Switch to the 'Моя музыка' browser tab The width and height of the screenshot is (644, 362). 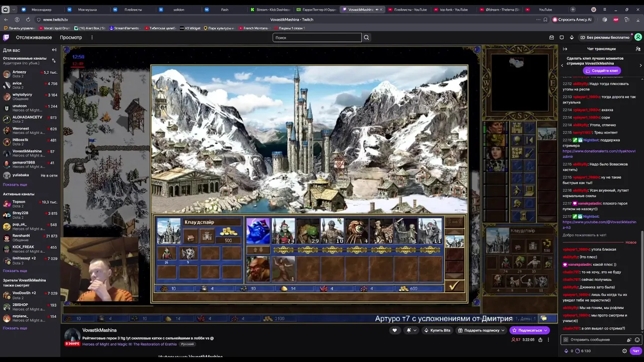click(88, 10)
